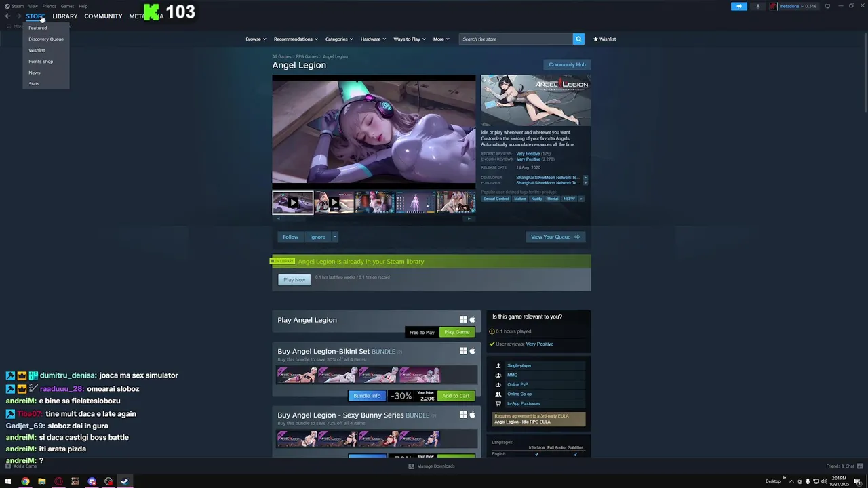Click the Bundle info button for the Bikini Set
This screenshot has height=488, width=868.
click(367, 396)
